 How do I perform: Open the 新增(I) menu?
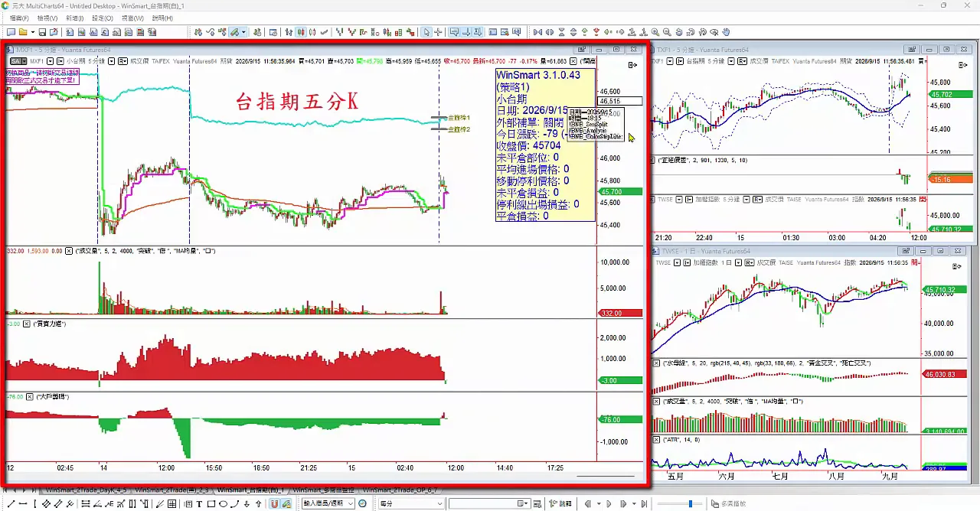click(75, 18)
